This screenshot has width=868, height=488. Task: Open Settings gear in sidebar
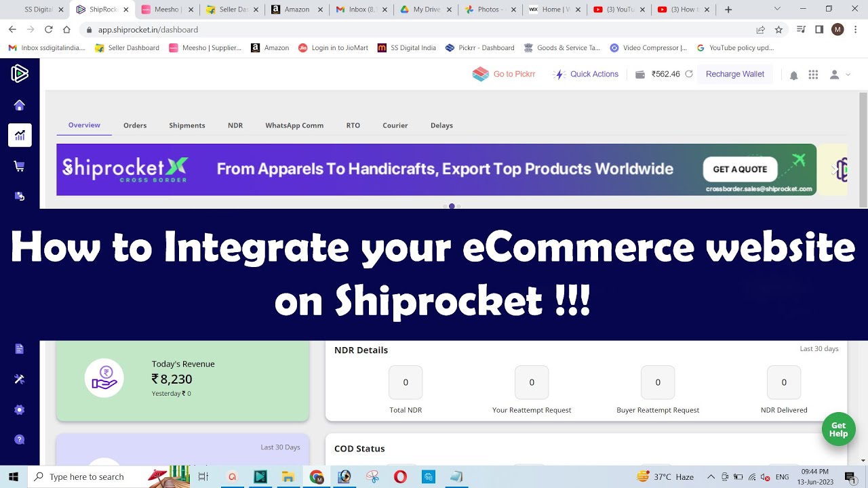pyautogui.click(x=20, y=410)
